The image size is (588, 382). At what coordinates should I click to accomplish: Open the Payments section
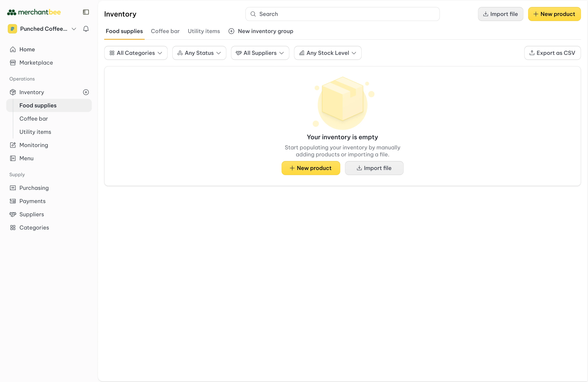(x=32, y=201)
